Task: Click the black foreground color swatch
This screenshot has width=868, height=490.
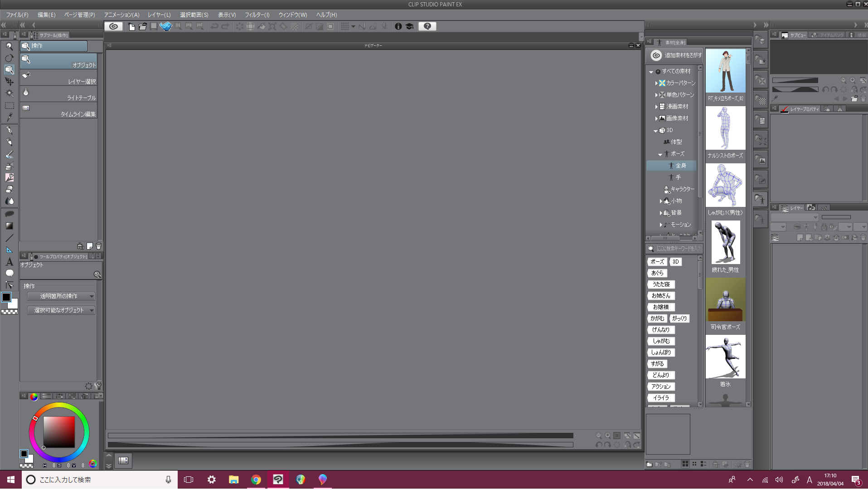Action: coord(6,297)
